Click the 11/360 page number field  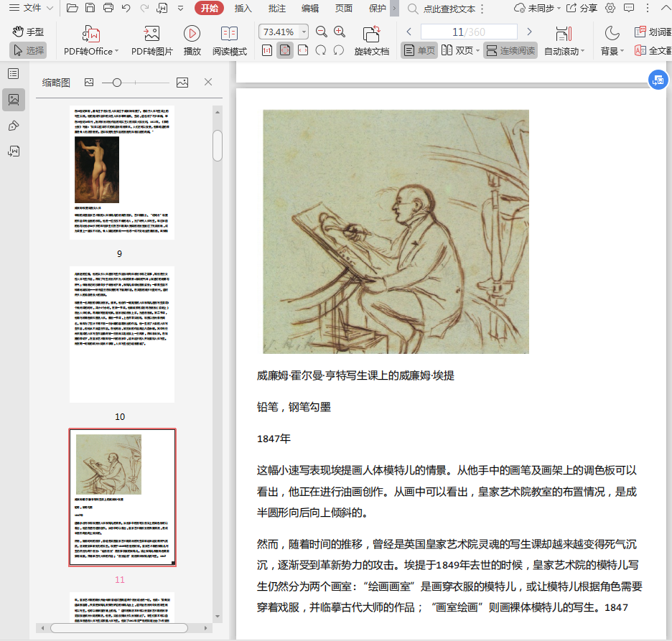pyautogui.click(x=469, y=32)
